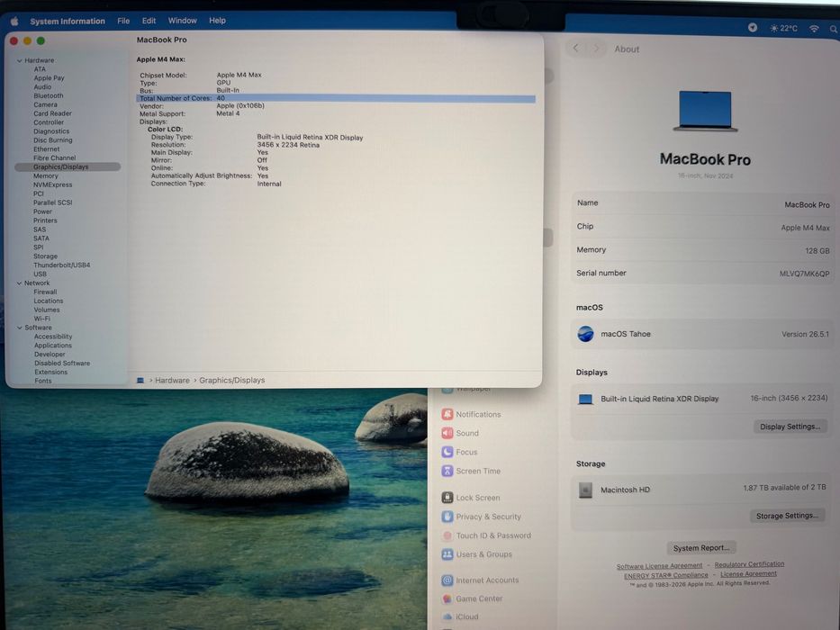Open the Window menu
The height and width of the screenshot is (630, 840).
coord(183,21)
